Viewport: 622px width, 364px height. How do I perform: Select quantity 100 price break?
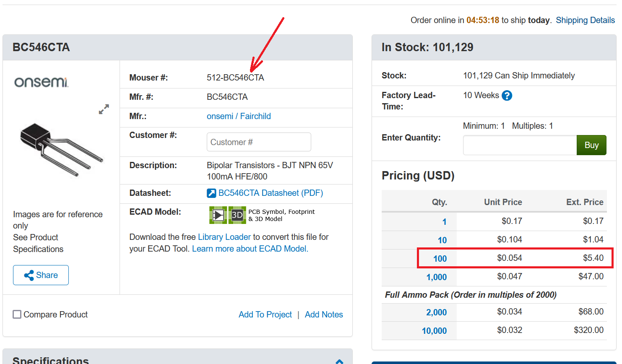click(x=440, y=259)
